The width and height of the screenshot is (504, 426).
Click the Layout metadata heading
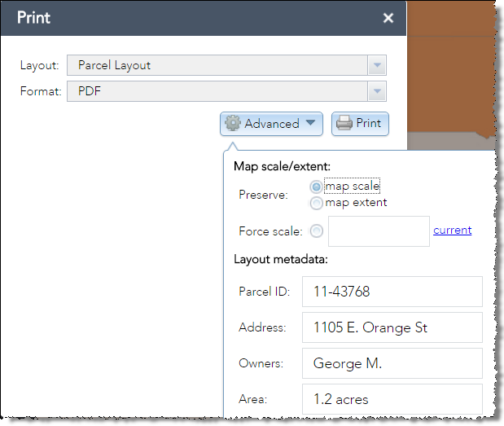[x=281, y=259]
